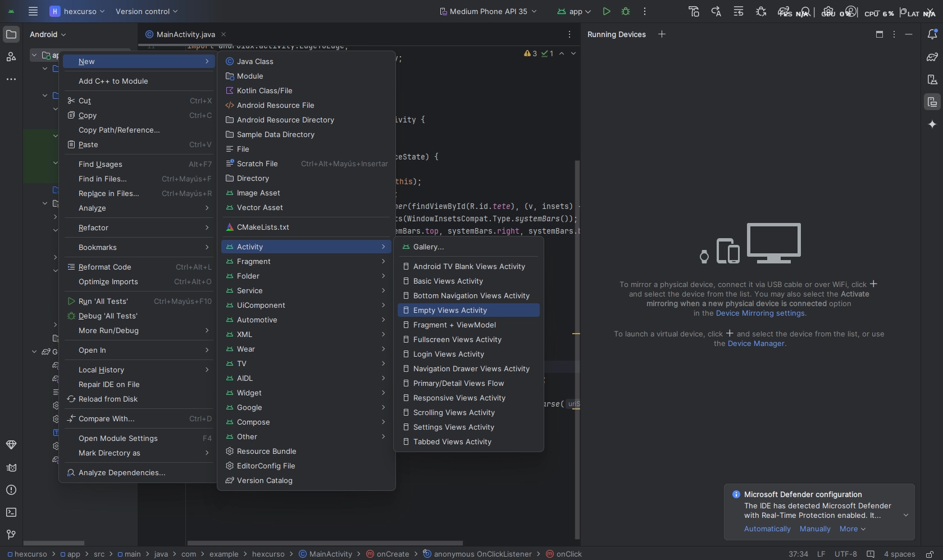Open the Terminal tool window icon
Viewport: 943px width, 560px height.
coord(11,512)
